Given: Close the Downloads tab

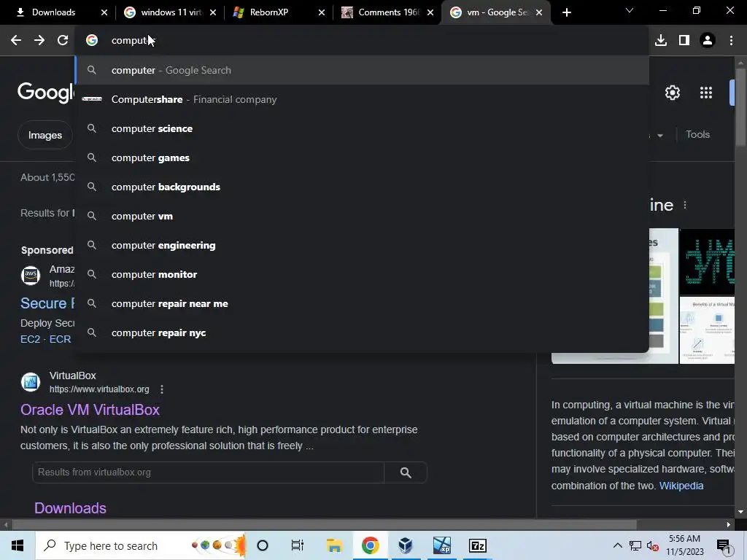Looking at the screenshot, I should click(104, 12).
